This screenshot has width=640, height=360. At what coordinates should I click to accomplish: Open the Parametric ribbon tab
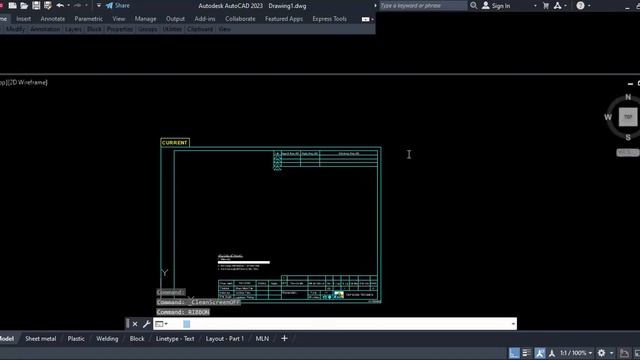tap(89, 19)
